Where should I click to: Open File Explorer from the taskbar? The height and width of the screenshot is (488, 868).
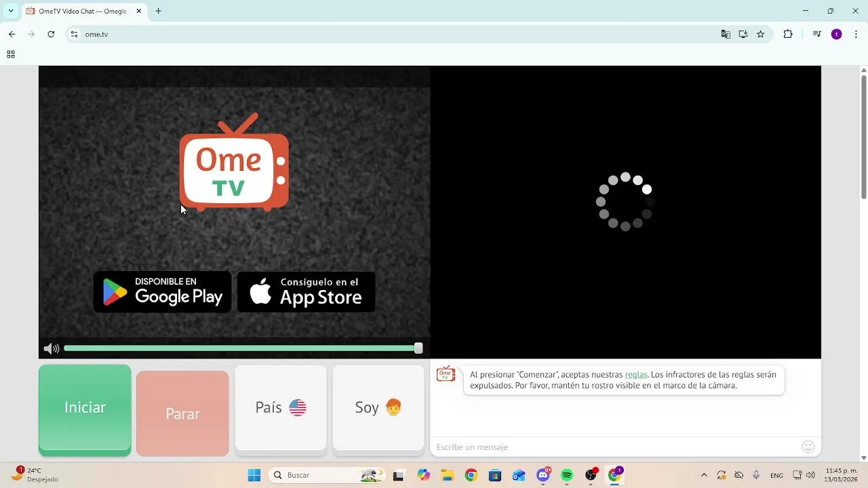[x=448, y=475]
